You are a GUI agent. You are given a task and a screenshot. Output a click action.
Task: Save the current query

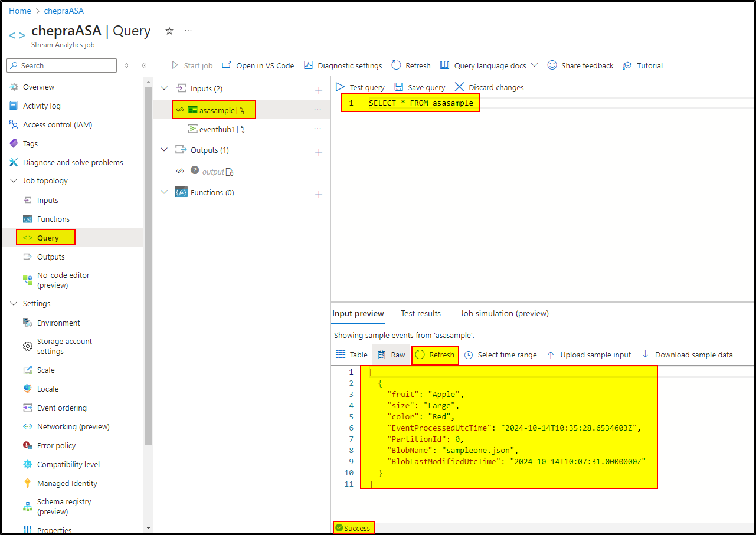(x=420, y=87)
